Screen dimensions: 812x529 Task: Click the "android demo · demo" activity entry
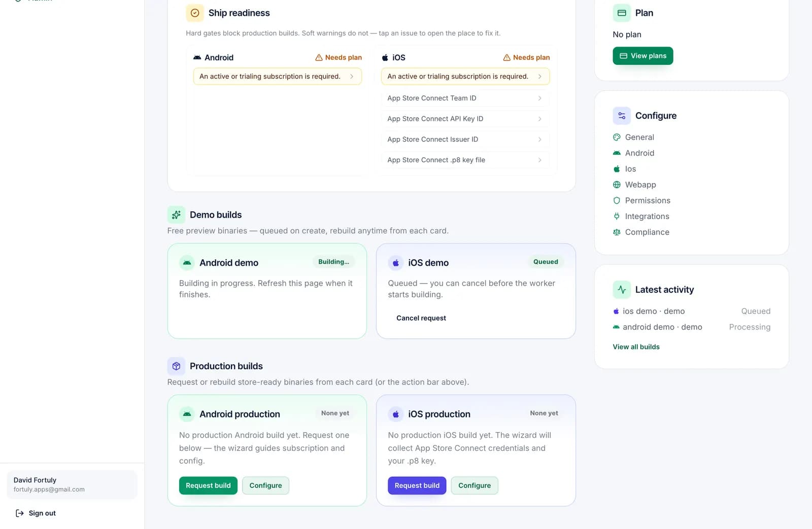662,327
